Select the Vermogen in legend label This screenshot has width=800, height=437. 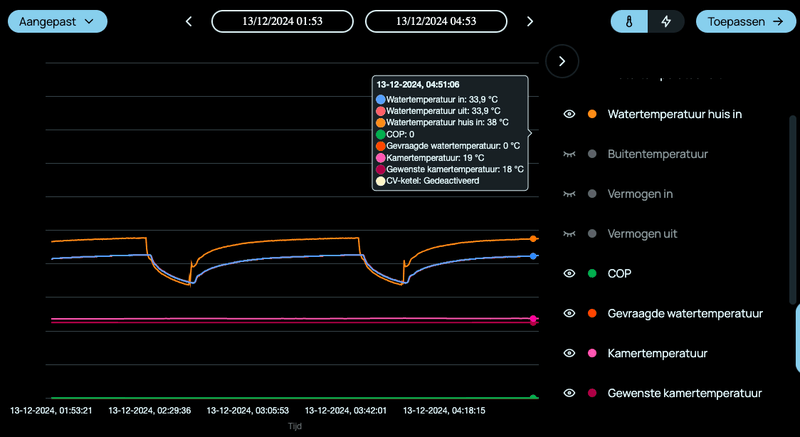pos(640,194)
